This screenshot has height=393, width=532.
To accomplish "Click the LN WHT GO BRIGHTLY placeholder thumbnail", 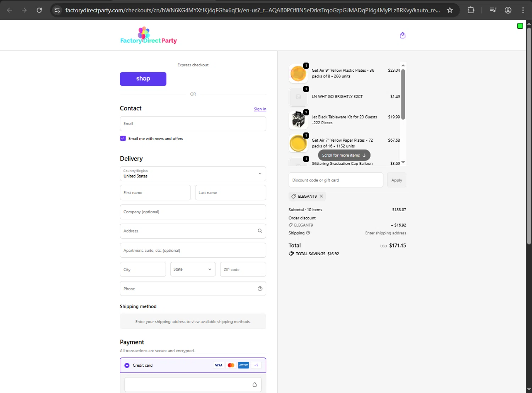I will [x=298, y=97].
